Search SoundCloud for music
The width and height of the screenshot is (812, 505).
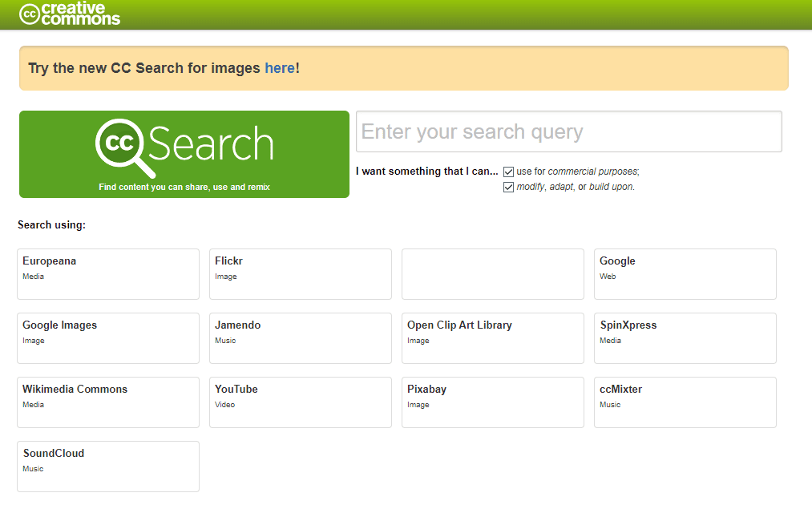coord(107,466)
